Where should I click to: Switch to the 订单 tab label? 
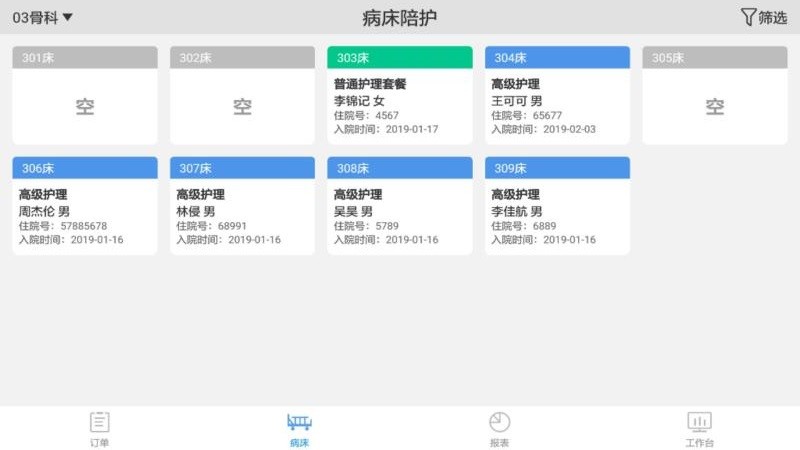pos(99,442)
